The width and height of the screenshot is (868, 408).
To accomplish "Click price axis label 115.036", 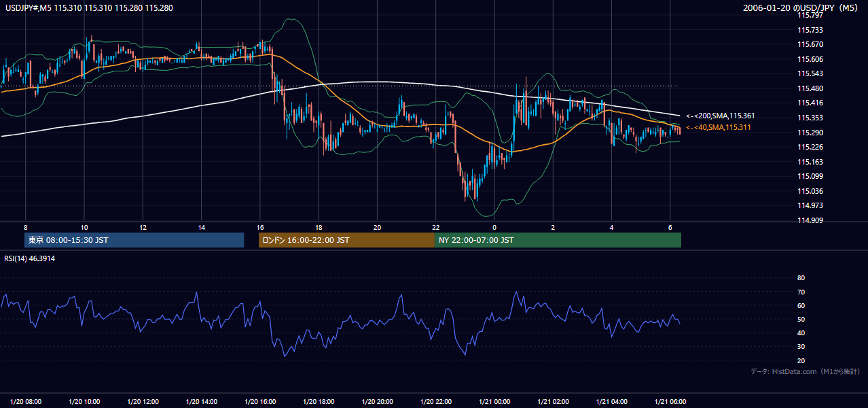I will (809, 191).
